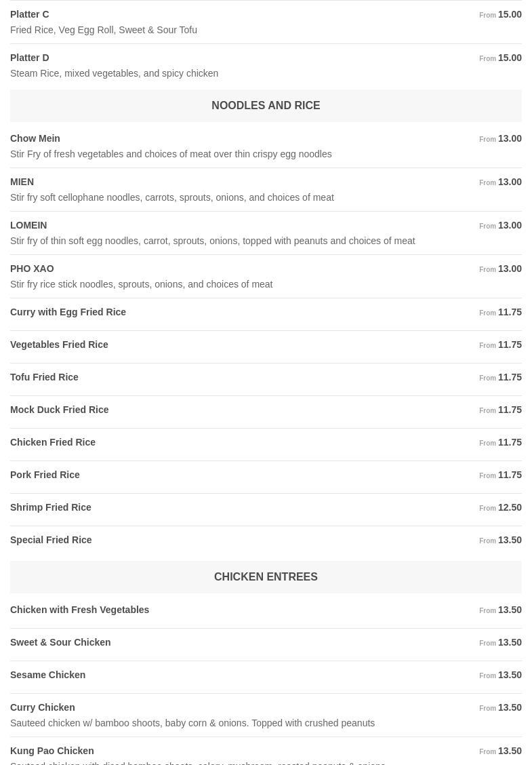Screen dimensions: 532x765
Task: Click the Chicken Fried Rice price 11.75
Action: pos(510,442)
